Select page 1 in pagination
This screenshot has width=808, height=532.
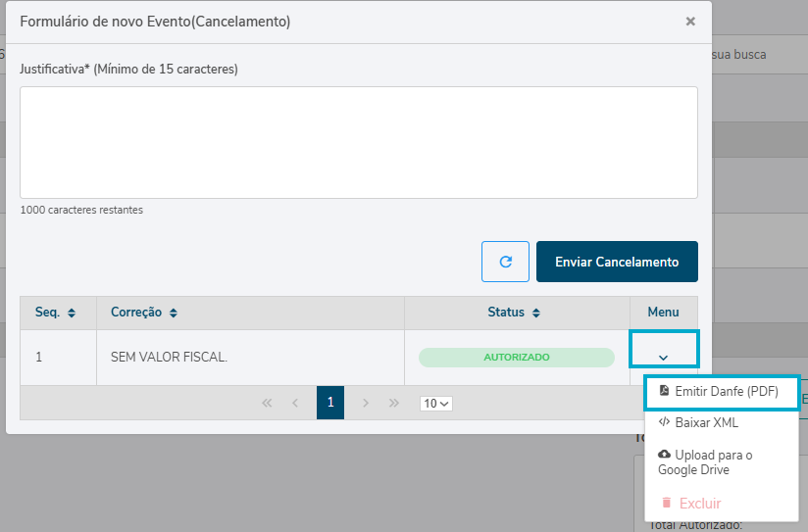(x=330, y=403)
